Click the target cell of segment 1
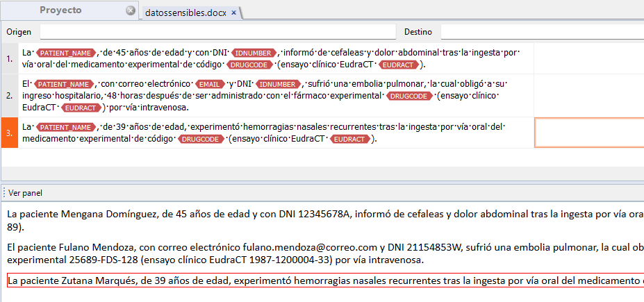The image size is (644, 302). click(589, 59)
